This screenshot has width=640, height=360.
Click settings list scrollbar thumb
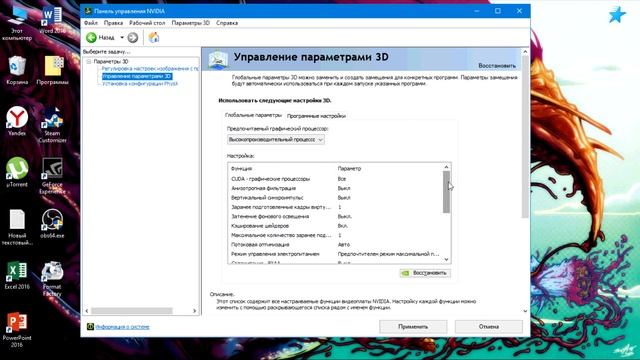pos(446,192)
